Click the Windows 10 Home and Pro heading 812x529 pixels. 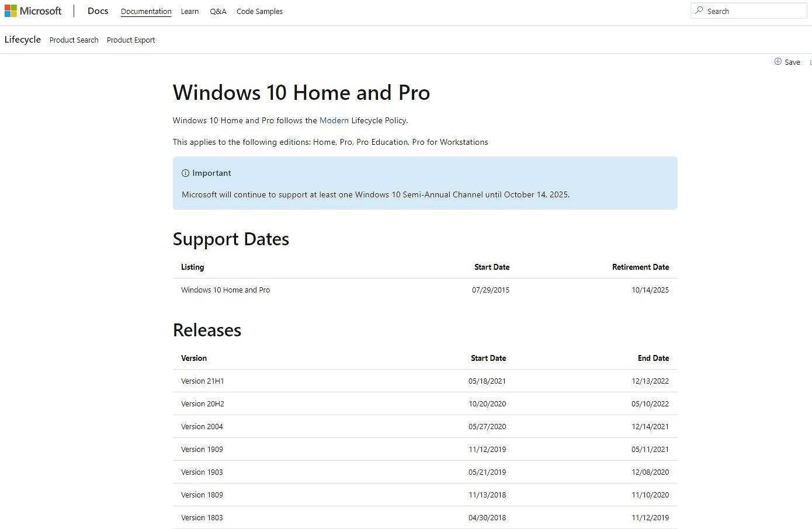pos(301,92)
